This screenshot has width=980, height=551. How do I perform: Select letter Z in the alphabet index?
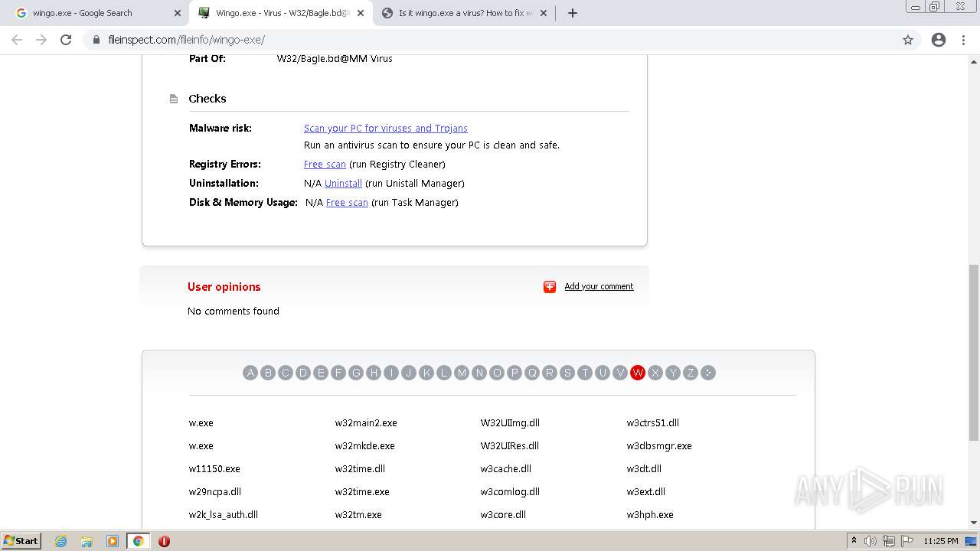[x=691, y=373]
